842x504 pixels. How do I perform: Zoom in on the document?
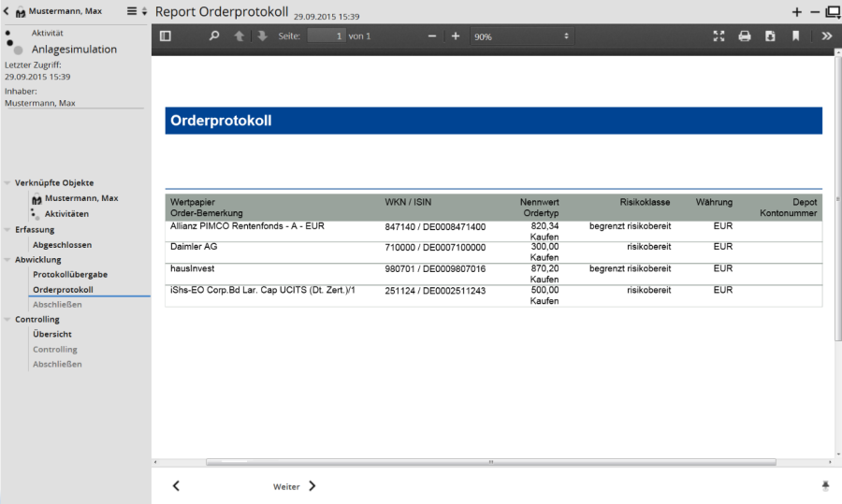point(456,36)
